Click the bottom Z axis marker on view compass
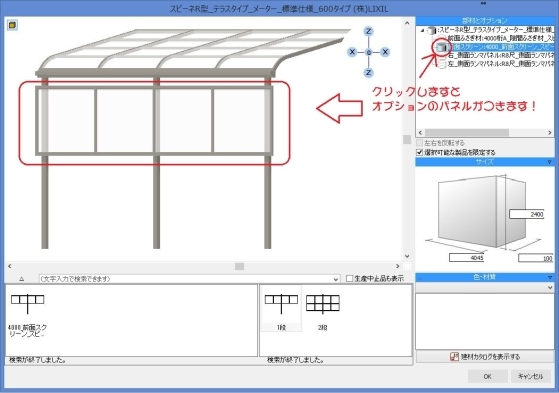559x393 pixels. (368, 73)
